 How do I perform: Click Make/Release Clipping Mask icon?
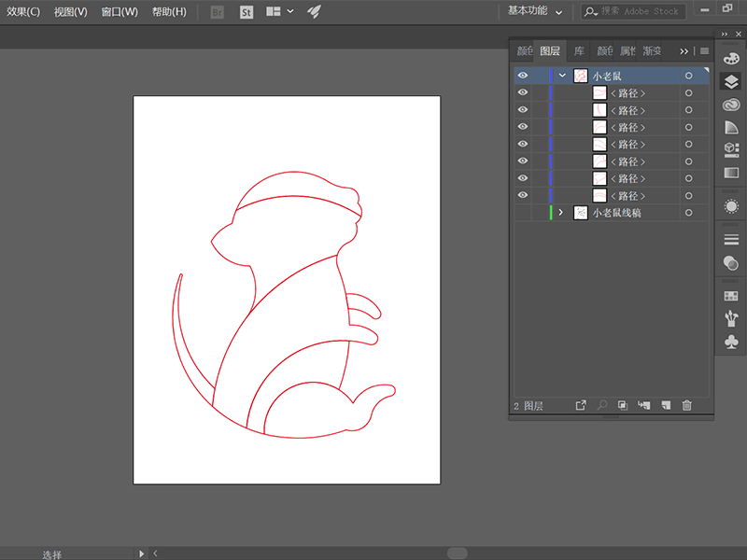pos(622,405)
